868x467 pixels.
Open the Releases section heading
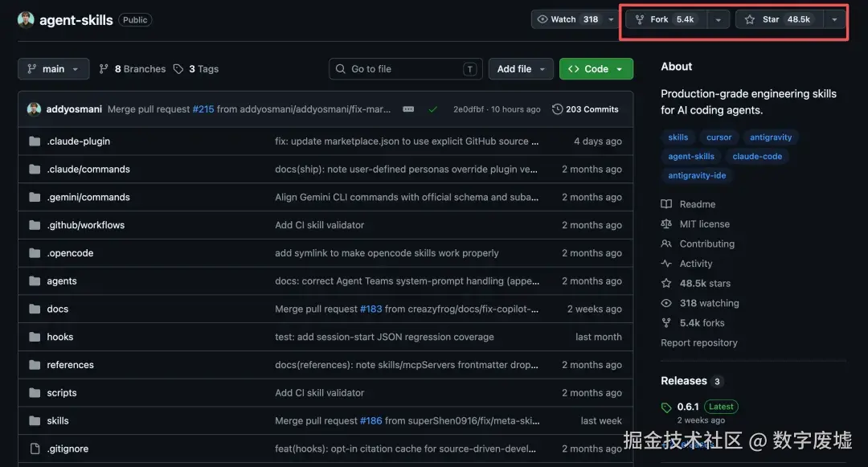tap(684, 381)
